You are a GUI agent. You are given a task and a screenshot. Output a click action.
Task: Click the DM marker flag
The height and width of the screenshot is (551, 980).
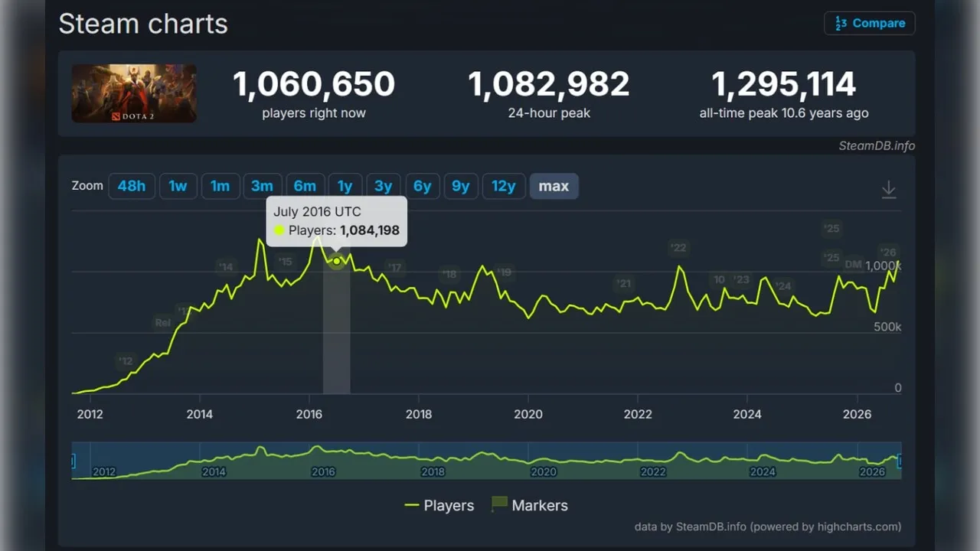point(854,265)
